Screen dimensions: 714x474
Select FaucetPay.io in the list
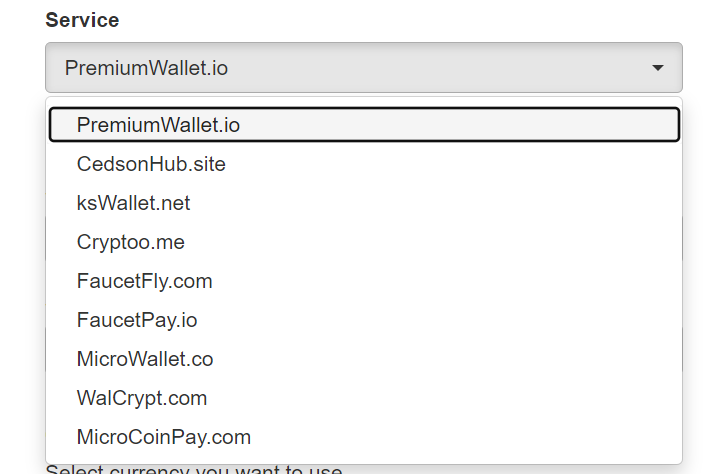pyautogui.click(x=137, y=320)
